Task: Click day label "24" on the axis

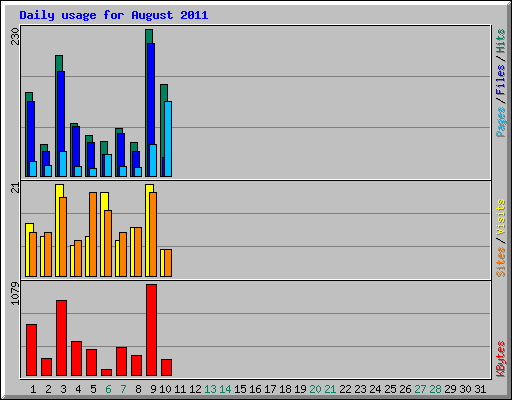Action: [375, 389]
